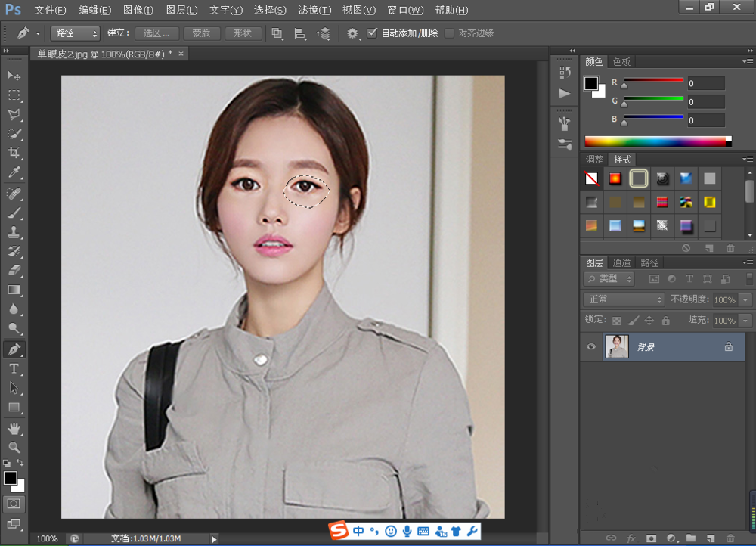Select the Eyedropper tool
This screenshot has height=546, width=756.
14,173
